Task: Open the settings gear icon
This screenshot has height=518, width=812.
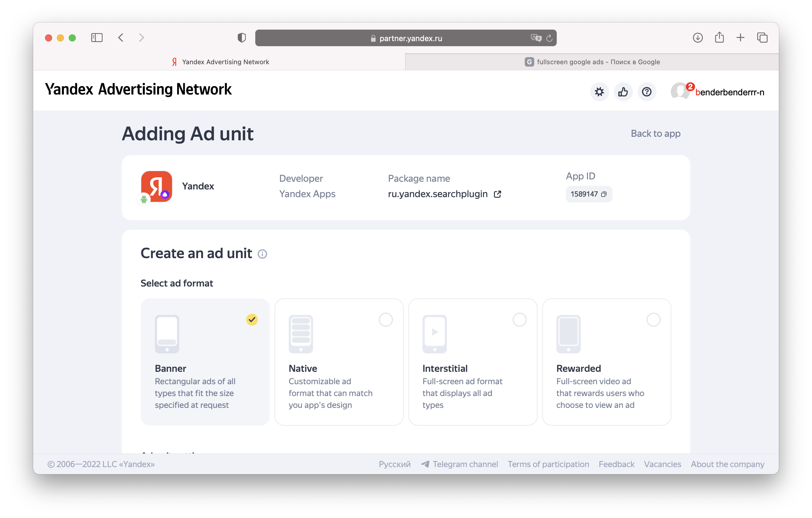Action: pos(599,92)
